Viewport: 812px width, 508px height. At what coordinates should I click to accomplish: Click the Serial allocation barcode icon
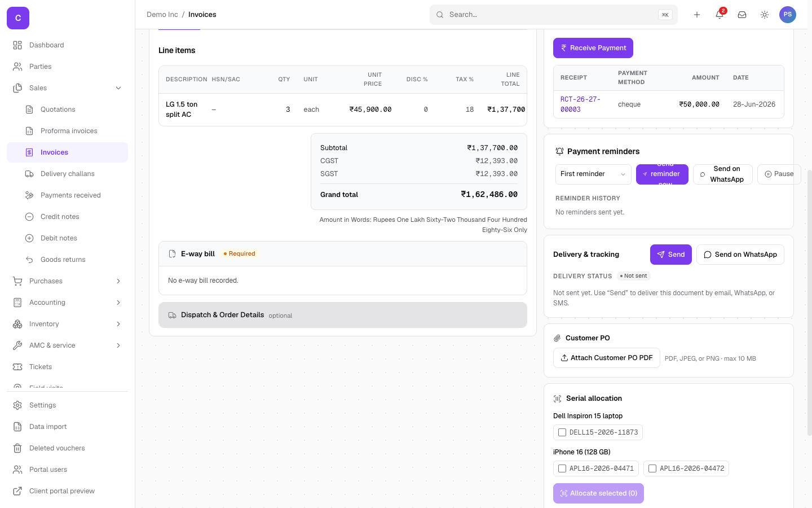557,398
